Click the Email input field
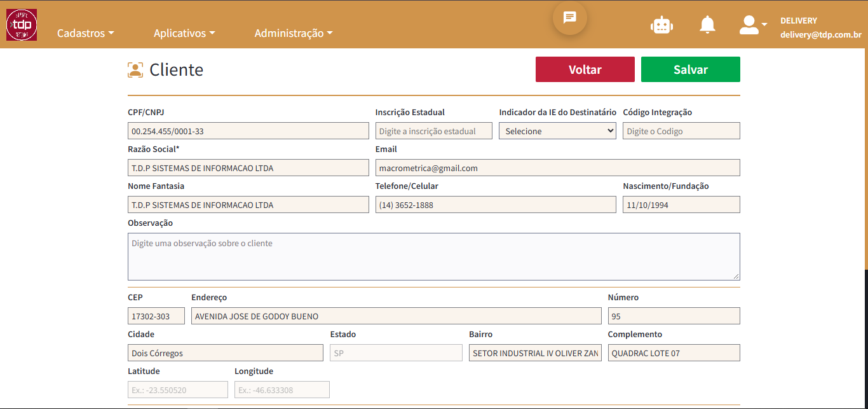The height and width of the screenshot is (409, 868). coord(558,168)
